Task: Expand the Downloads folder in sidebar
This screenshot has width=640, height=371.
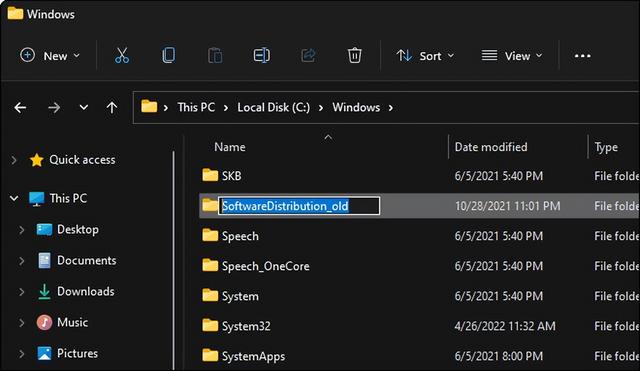Action: pyautogui.click(x=21, y=291)
